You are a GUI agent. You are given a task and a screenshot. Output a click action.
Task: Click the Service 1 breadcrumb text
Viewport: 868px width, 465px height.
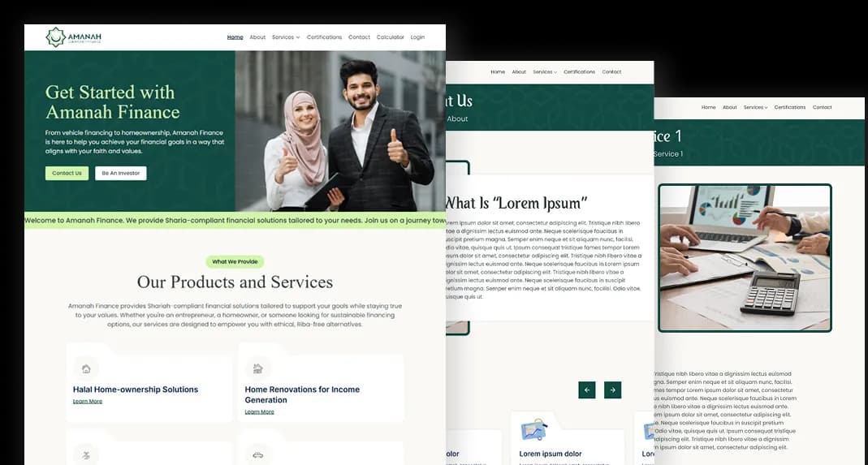[668, 154]
